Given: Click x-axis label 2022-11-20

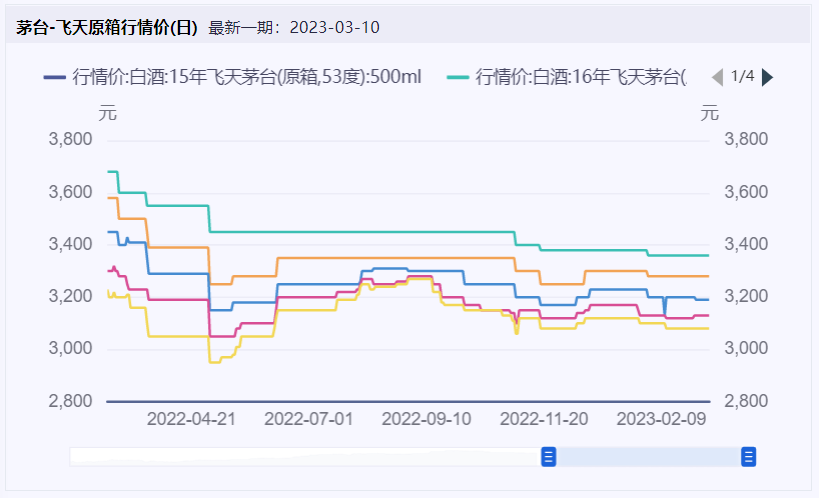Looking at the screenshot, I should [544, 419].
